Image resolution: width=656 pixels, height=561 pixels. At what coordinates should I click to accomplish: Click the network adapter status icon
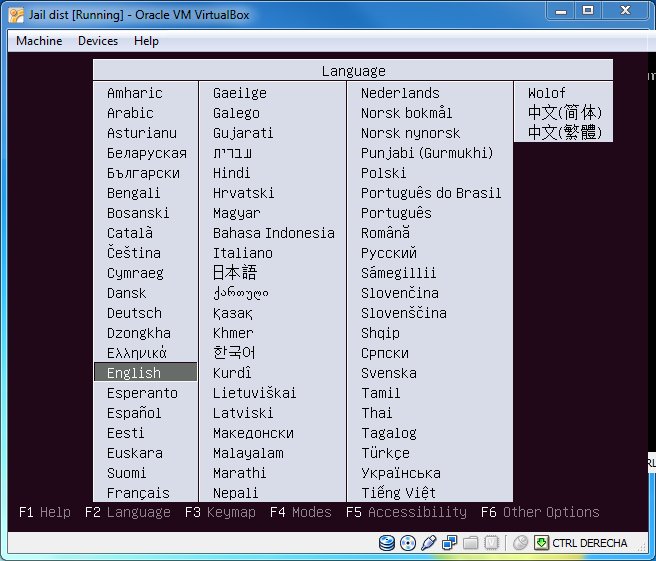[x=449, y=543]
